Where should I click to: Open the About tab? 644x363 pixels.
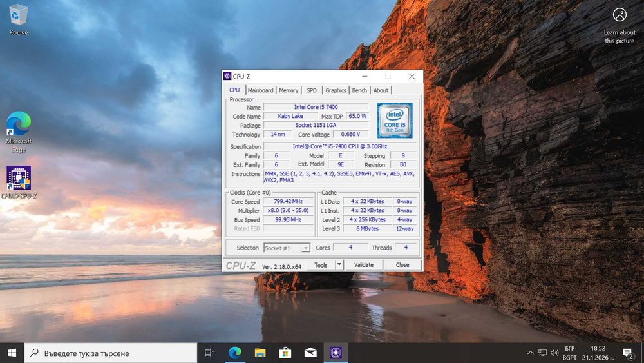[x=381, y=90]
